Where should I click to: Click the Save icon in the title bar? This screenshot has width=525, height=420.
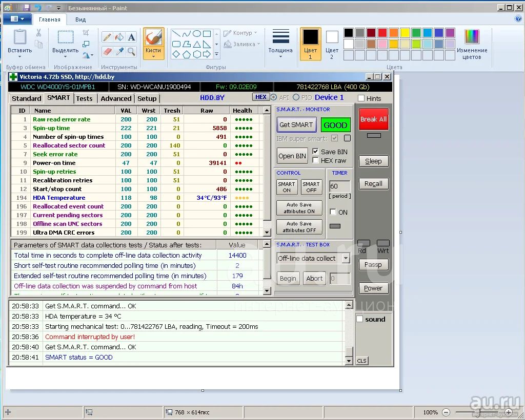pyautogui.click(x=27, y=8)
